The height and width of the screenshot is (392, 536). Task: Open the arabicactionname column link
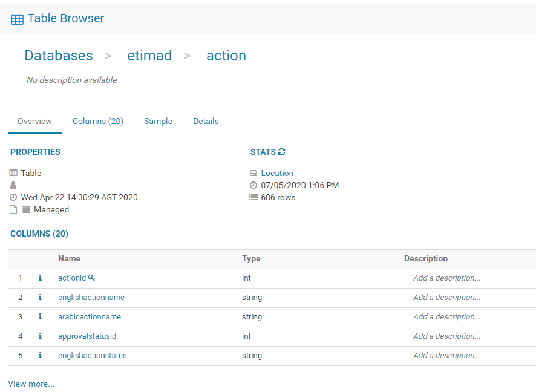coord(90,317)
